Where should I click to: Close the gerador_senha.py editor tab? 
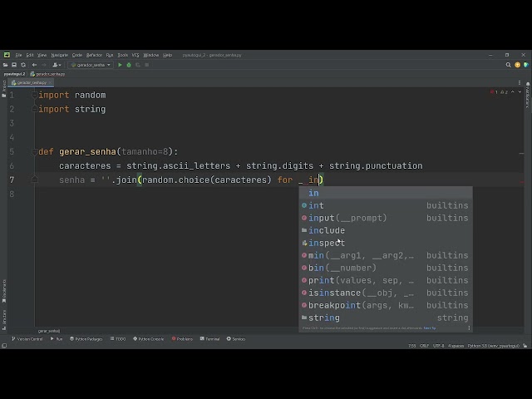coord(50,82)
